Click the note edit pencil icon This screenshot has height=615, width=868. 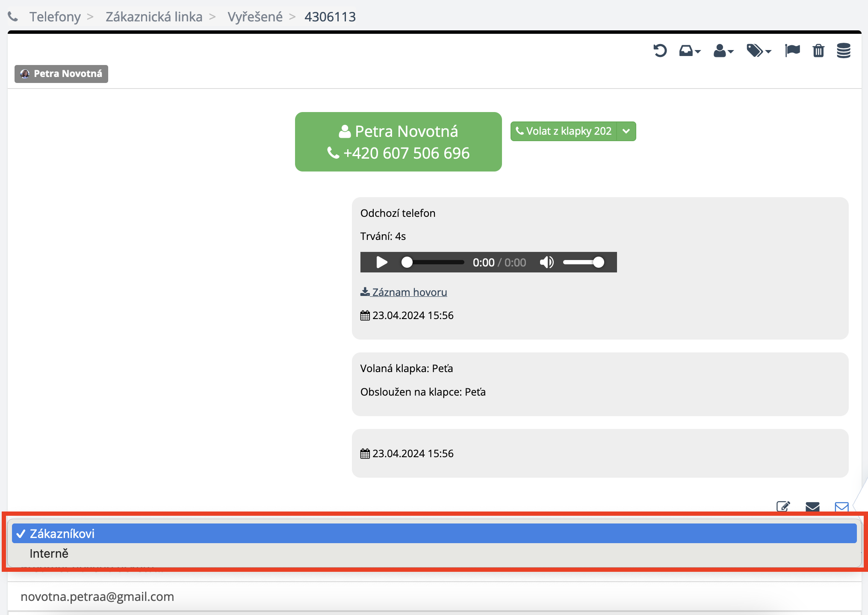783,507
